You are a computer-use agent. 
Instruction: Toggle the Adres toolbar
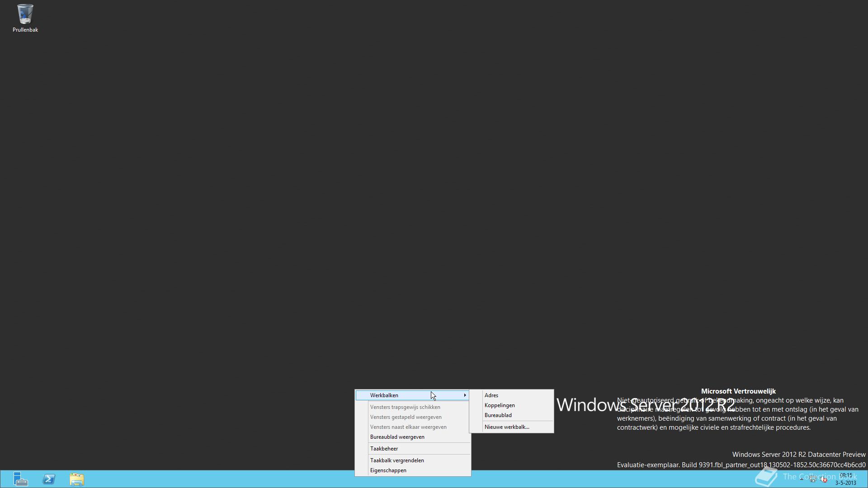coord(491,395)
